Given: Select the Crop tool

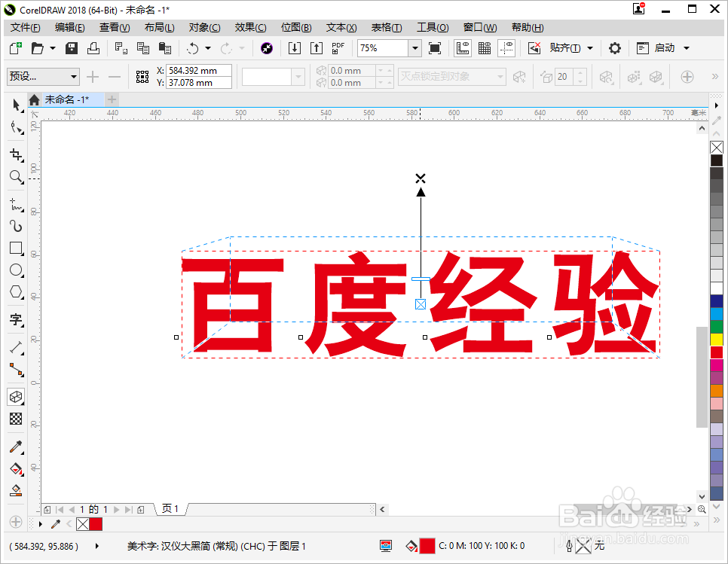Looking at the screenshot, I should (17, 154).
